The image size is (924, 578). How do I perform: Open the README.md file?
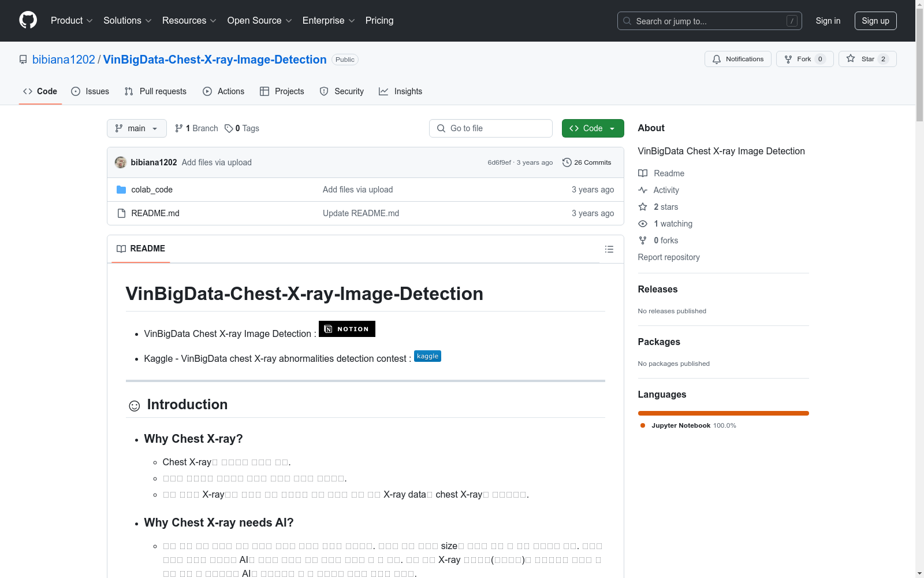(155, 213)
